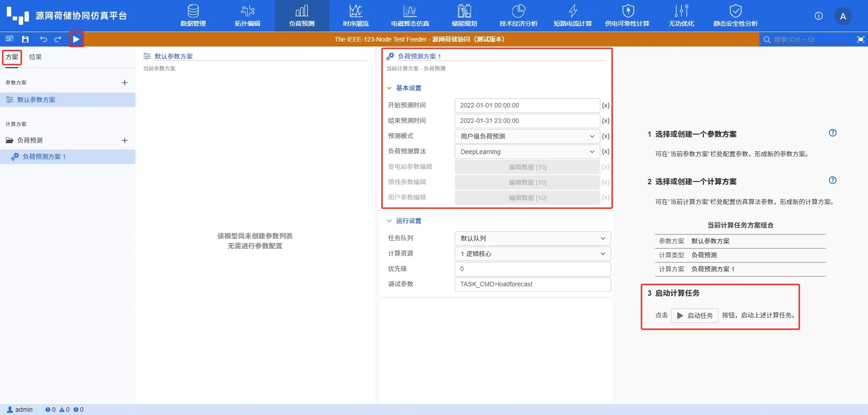868x415 pixels.
Task: Click 编辑数据 for 馈线参数编辑
Action: tap(527, 182)
